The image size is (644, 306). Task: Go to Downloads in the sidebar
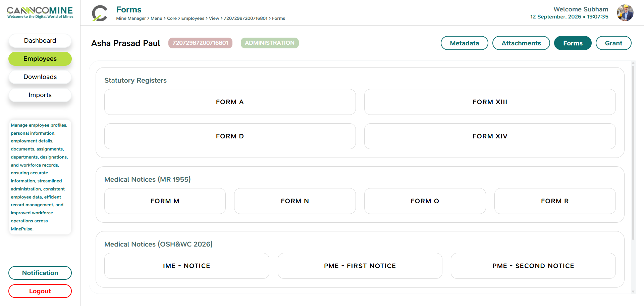(40, 77)
